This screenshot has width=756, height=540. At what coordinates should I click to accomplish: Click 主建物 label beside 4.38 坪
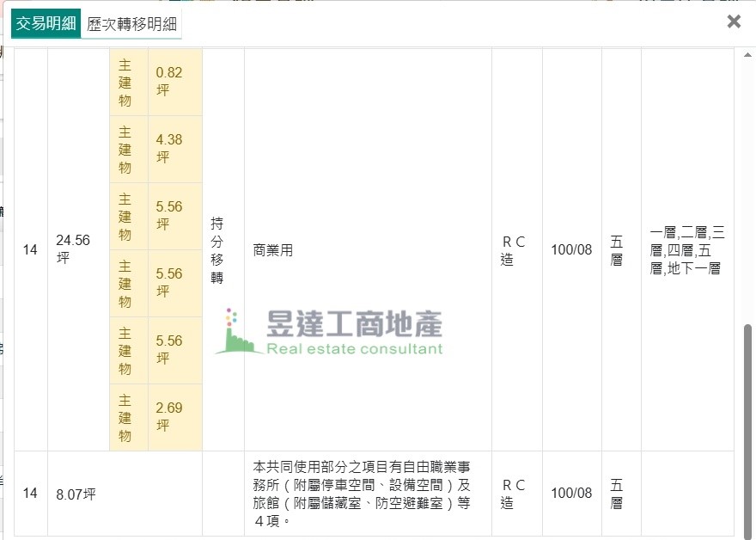[125, 149]
